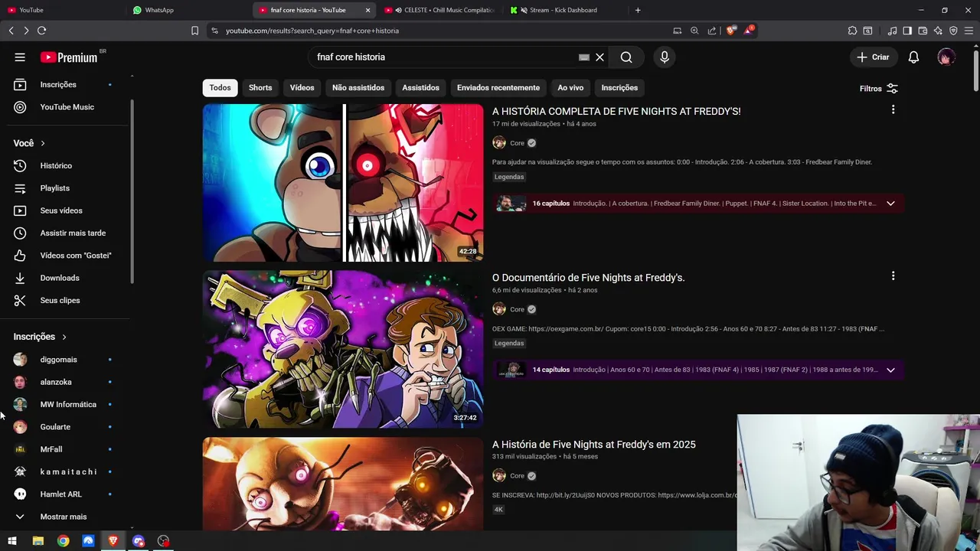Open the MW Informática channel subscription
This screenshot has height=551, width=980.
64,404
